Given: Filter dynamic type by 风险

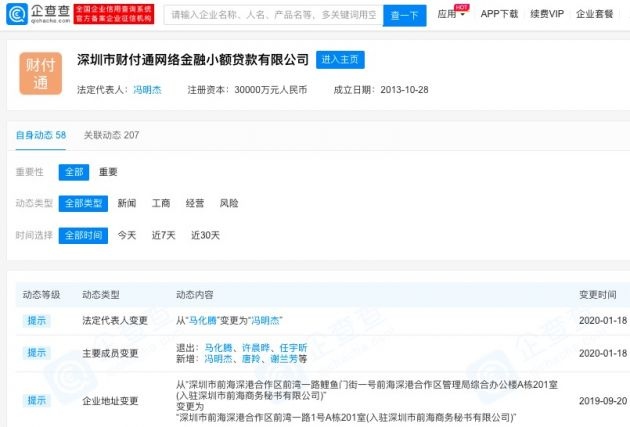Looking at the screenshot, I should pyautogui.click(x=229, y=203).
